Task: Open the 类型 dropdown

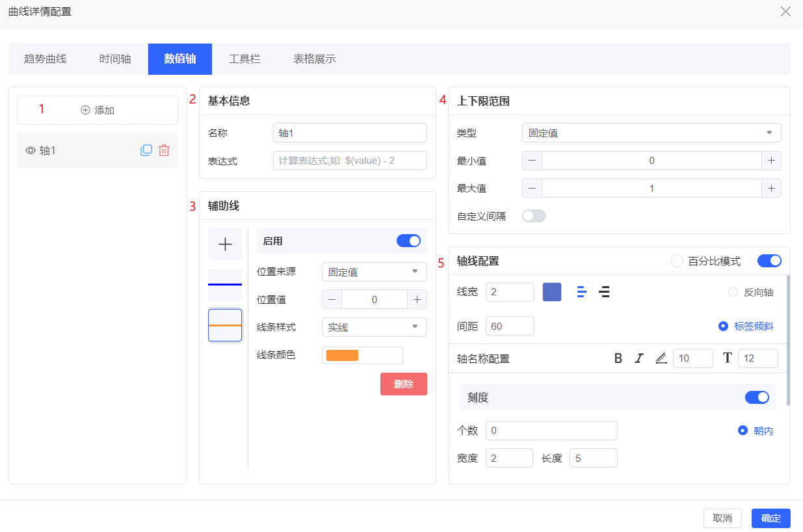Action: click(651, 133)
